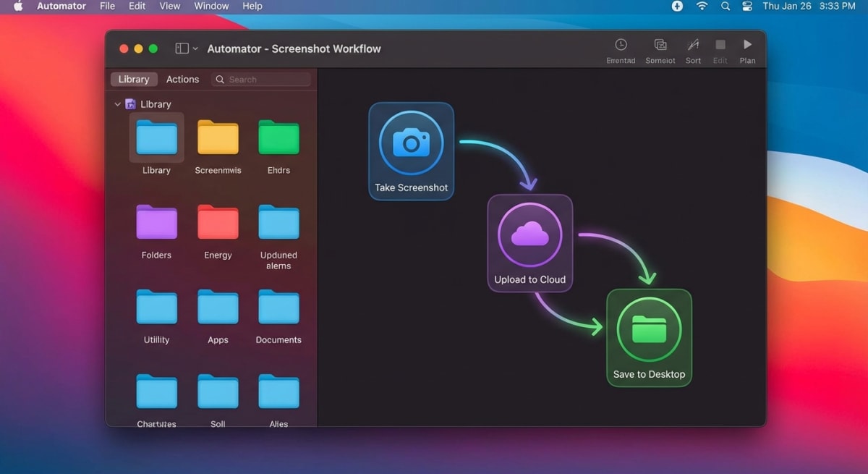868x474 pixels.
Task: Click the Someiot media icon in toolbar
Action: [660, 45]
